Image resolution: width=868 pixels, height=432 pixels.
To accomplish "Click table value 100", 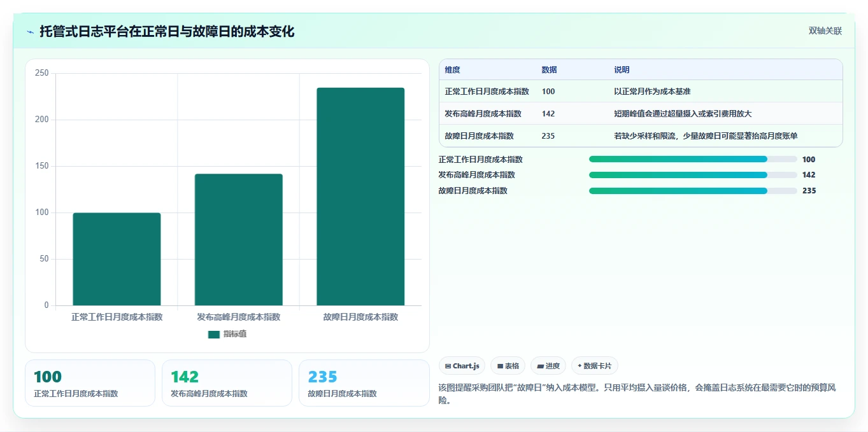I will (x=548, y=92).
